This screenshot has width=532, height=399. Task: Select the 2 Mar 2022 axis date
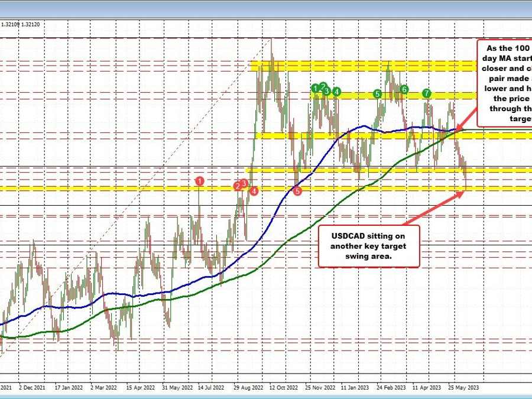pyautogui.click(x=103, y=387)
